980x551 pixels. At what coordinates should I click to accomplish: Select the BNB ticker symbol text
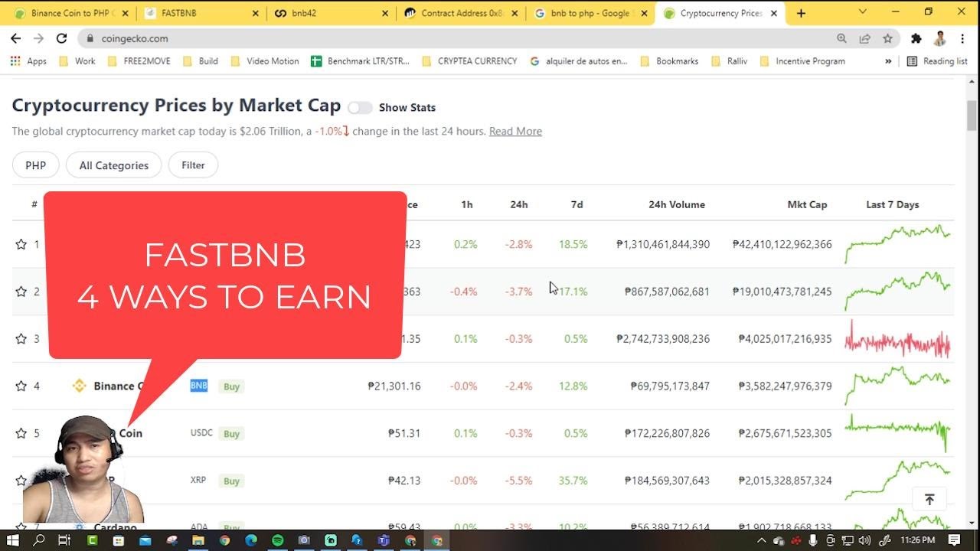(x=199, y=386)
